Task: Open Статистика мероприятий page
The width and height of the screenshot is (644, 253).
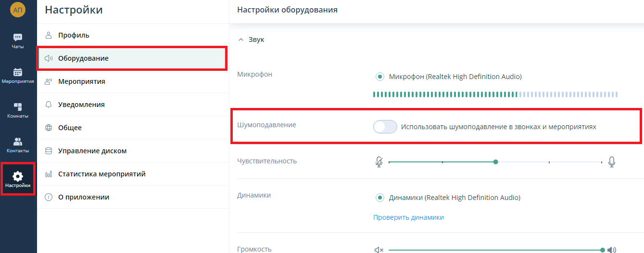Action: [x=133, y=174]
